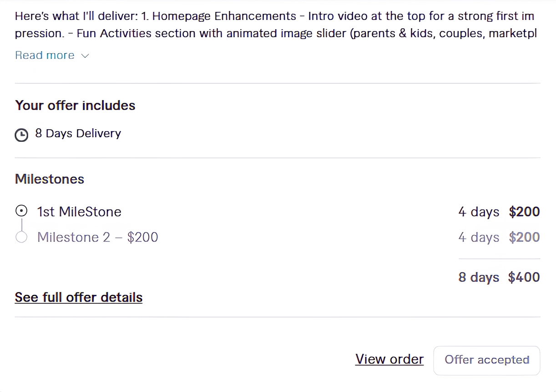556x392 pixels.
Task: Expand the Read more chevron arrow
Action: tap(85, 55)
